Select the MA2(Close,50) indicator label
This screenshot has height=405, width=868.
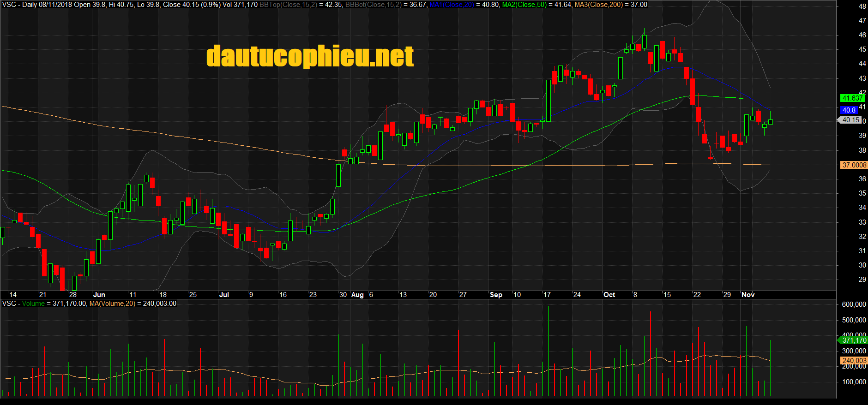coord(524,5)
